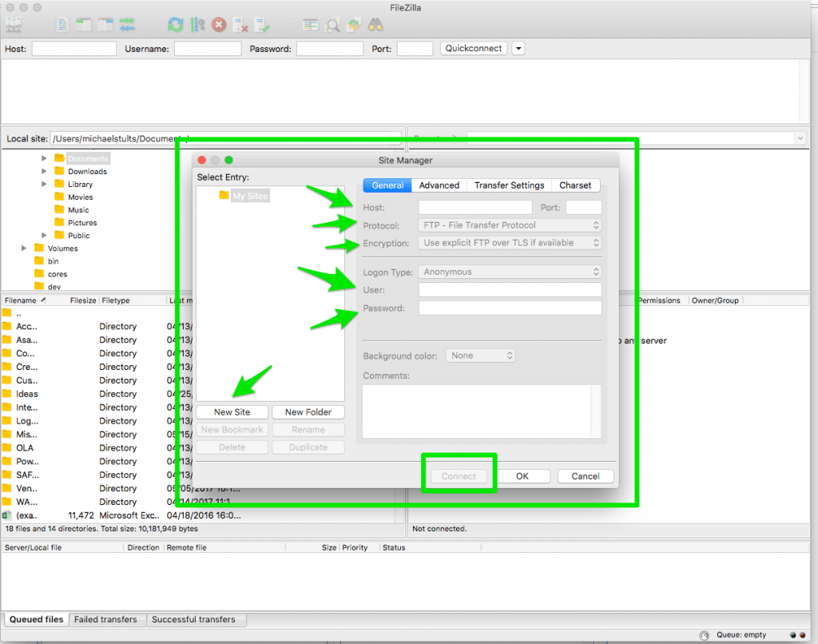This screenshot has height=644, width=818.
Task: Toggle directory comparison icon
Action: 333,25
